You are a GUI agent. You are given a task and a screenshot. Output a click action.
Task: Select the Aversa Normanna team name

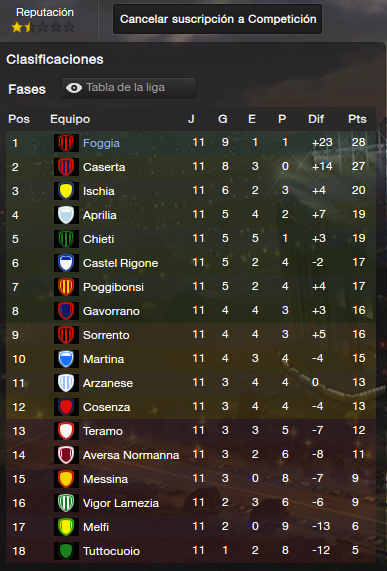pos(131,455)
